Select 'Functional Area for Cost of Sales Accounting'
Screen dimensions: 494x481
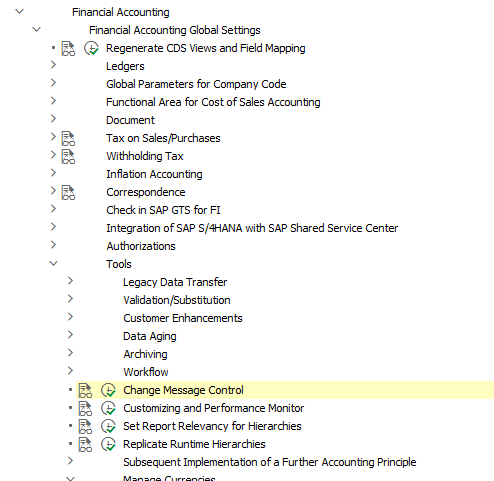coord(213,102)
